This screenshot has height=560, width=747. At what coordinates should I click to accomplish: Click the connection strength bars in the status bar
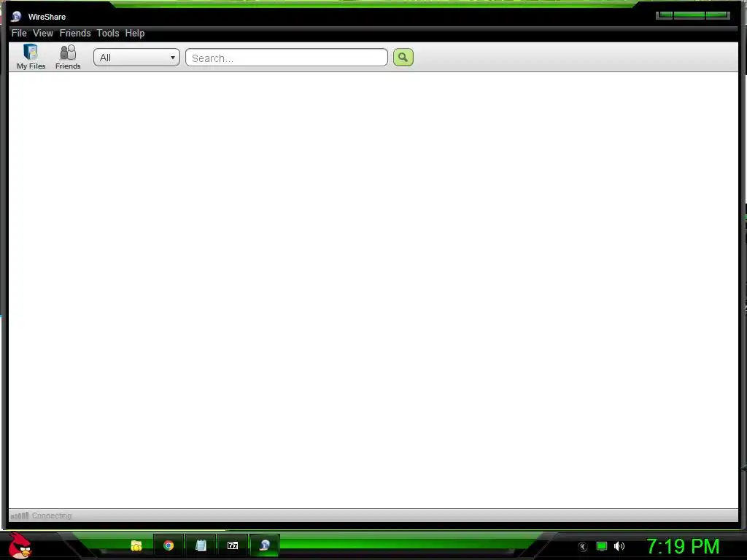coord(20,516)
